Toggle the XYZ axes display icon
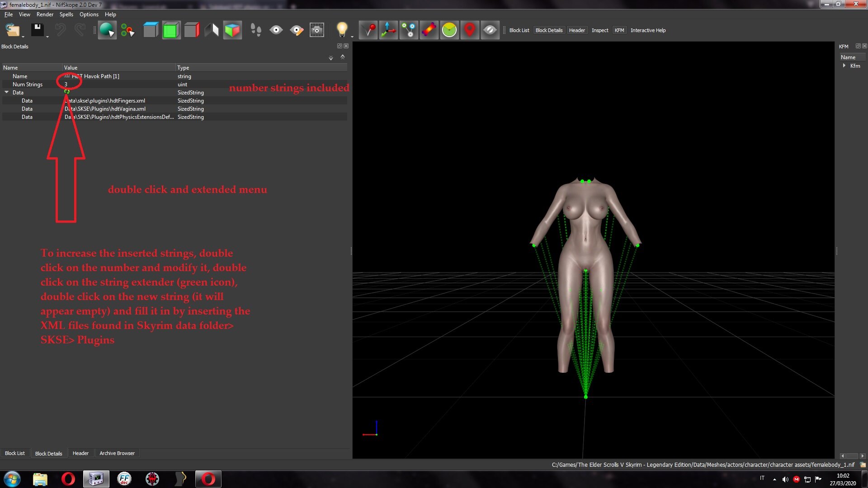Viewport: 868px width, 488px height. pos(388,30)
